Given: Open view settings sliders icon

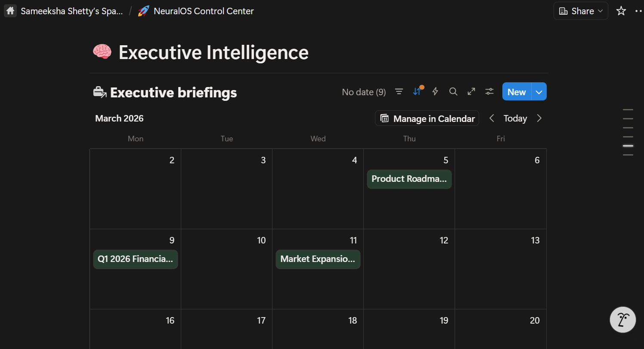Looking at the screenshot, I should coord(489,91).
